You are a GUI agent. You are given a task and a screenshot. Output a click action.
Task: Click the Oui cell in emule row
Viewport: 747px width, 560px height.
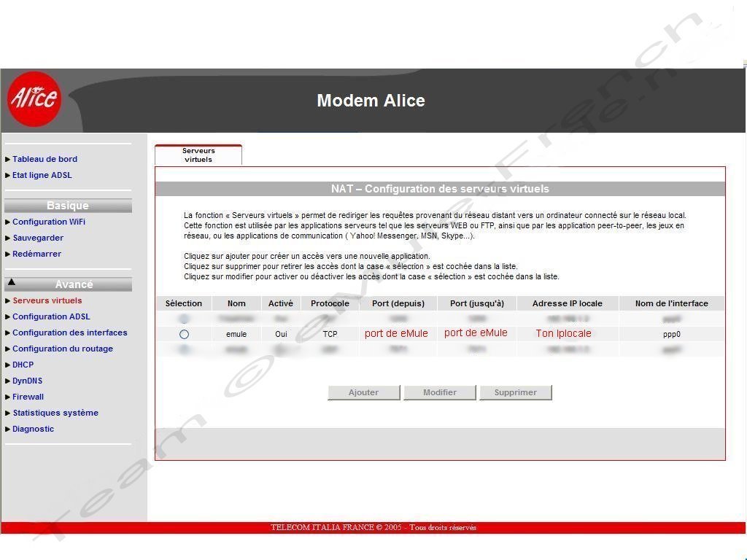281,334
